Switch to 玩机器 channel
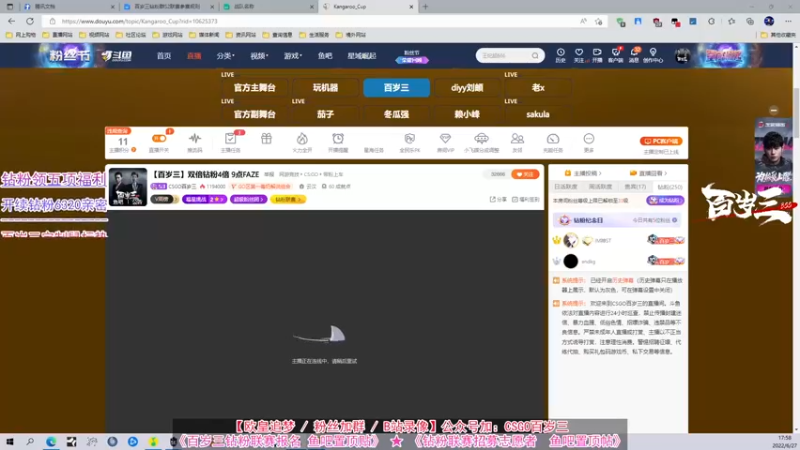Screen dimensions: 800x450 (x=326, y=88)
